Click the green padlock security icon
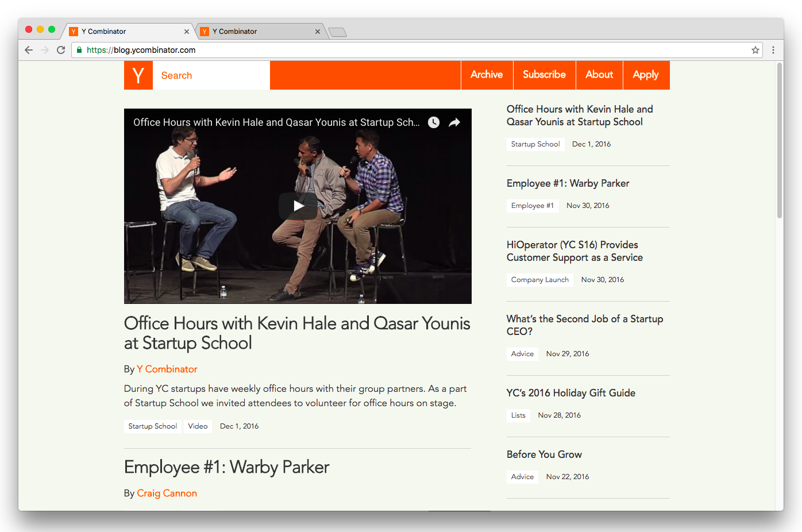802x532 pixels. coord(79,50)
